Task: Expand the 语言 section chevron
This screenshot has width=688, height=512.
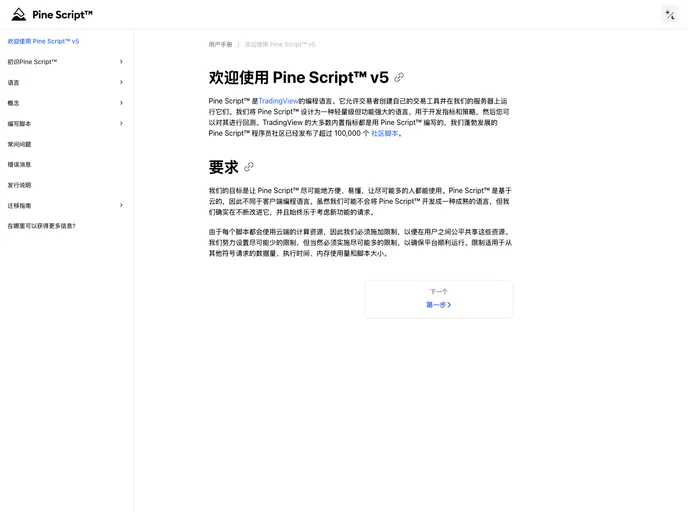Action: pyautogui.click(x=121, y=82)
